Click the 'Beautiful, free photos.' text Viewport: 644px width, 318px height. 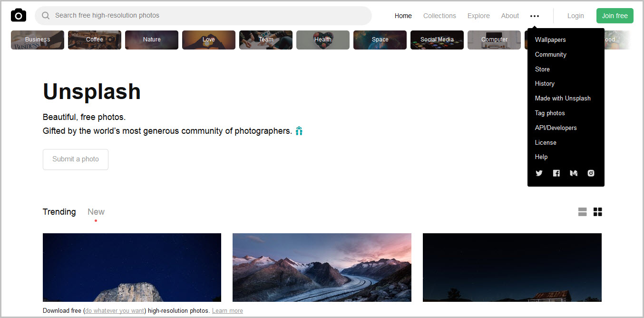pos(84,117)
